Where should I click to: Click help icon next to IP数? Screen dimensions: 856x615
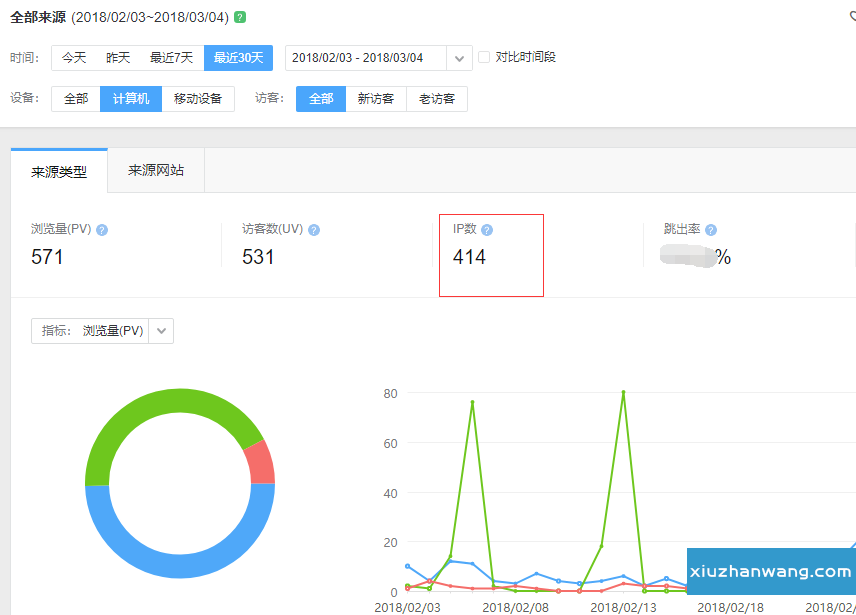click(x=487, y=230)
